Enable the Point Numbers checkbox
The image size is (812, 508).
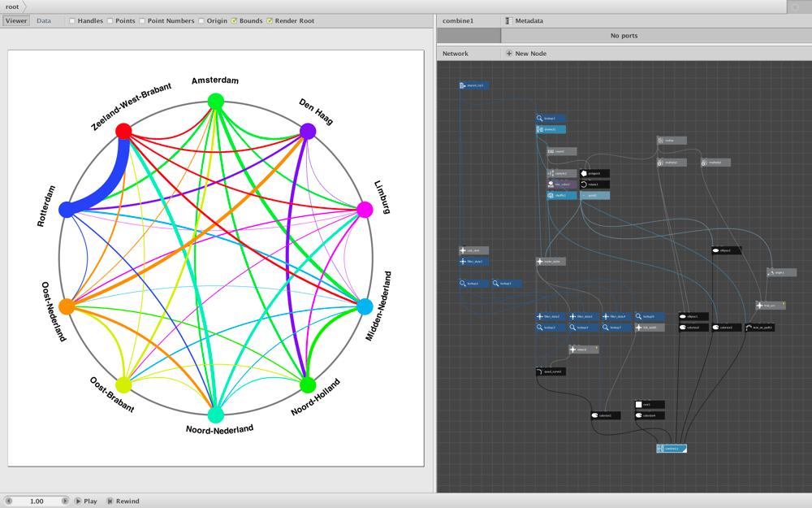142,21
